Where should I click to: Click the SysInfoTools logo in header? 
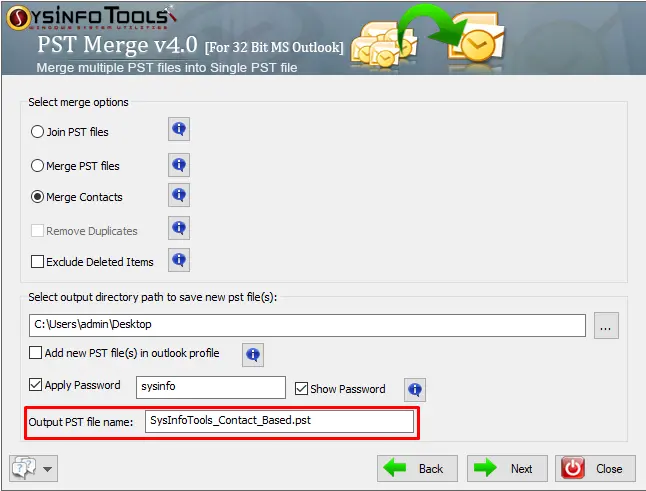click(x=91, y=18)
